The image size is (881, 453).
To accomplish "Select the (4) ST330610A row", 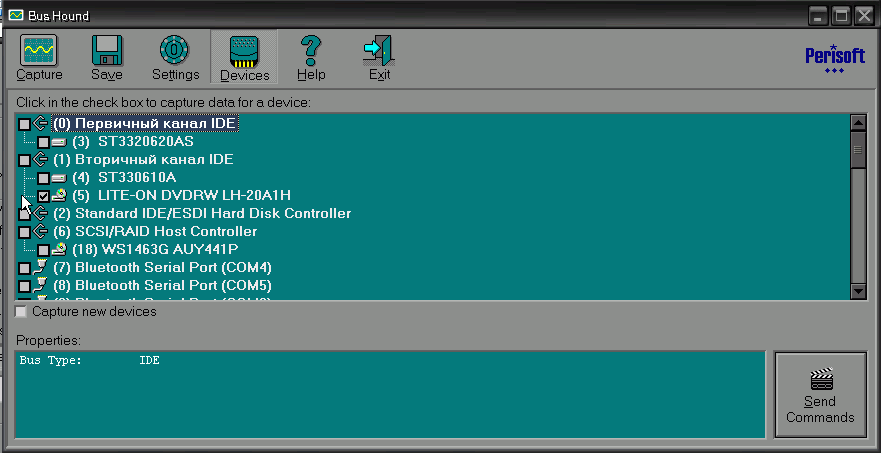I will [x=124, y=178].
